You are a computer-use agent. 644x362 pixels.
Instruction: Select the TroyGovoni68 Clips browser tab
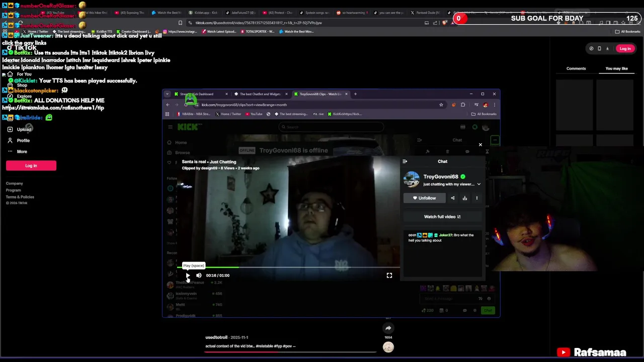pyautogui.click(x=320, y=94)
